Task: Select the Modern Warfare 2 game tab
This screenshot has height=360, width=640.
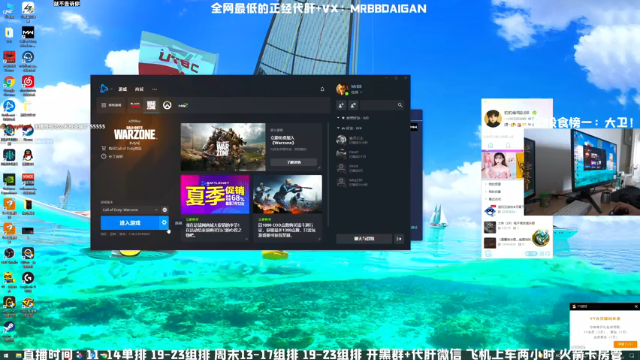Action: pyautogui.click(x=183, y=105)
